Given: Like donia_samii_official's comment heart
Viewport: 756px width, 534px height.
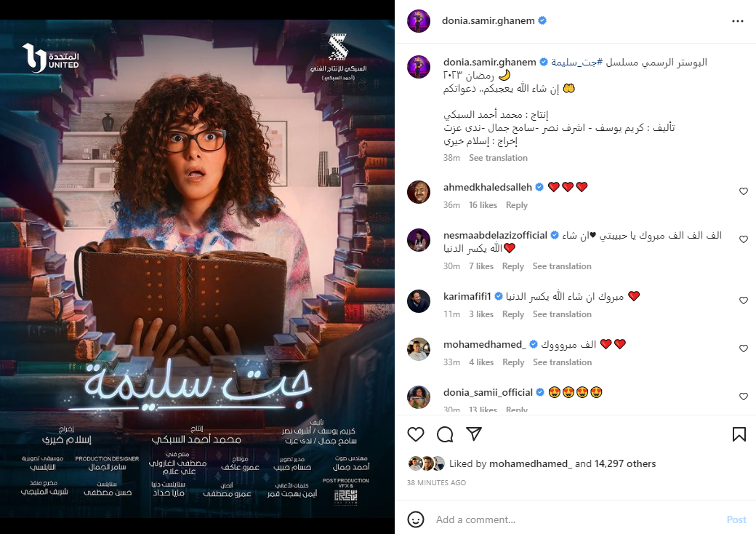Looking at the screenshot, I should click(x=744, y=396).
